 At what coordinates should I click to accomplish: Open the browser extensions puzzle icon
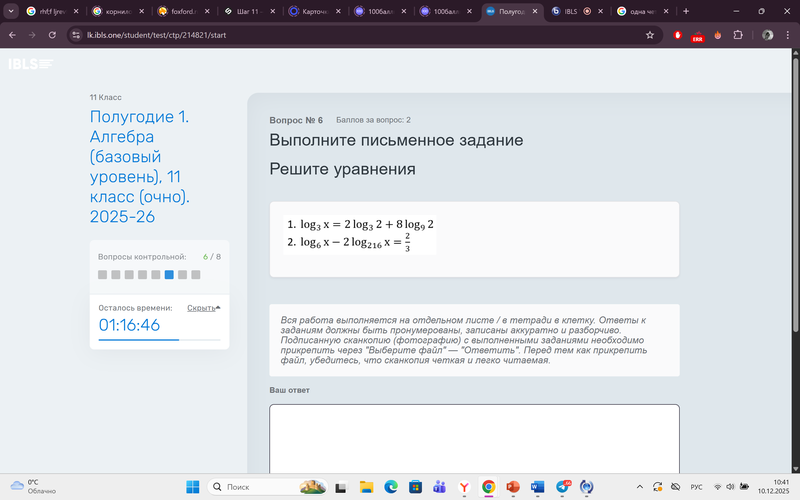pos(738,34)
